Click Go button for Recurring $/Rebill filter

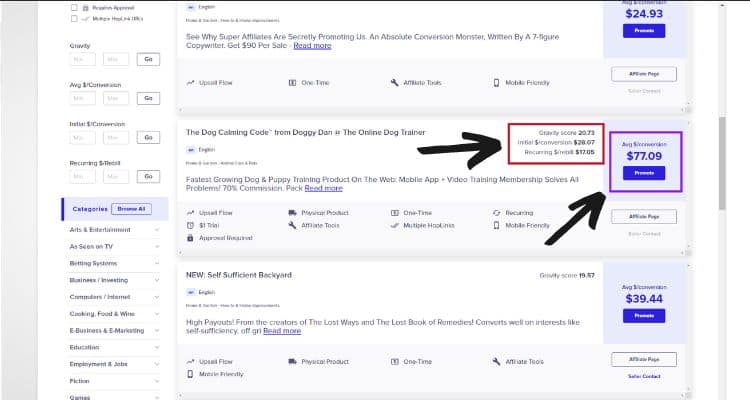(x=148, y=177)
